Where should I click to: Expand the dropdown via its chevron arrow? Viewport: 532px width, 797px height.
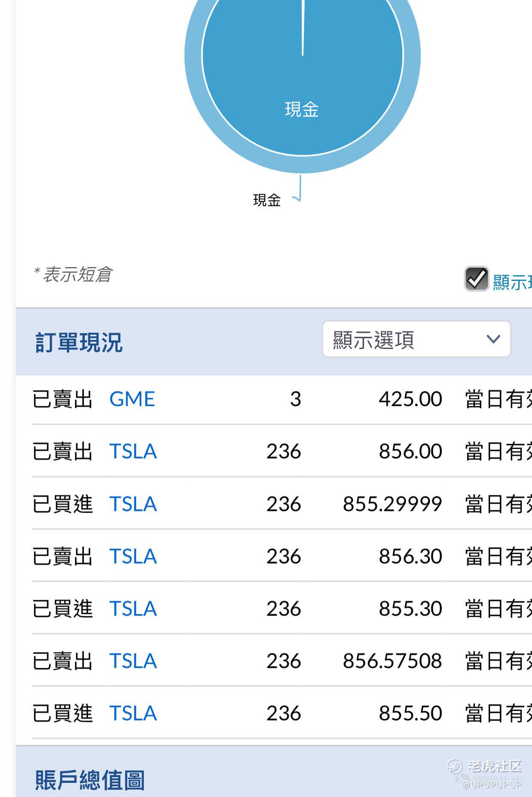click(493, 339)
